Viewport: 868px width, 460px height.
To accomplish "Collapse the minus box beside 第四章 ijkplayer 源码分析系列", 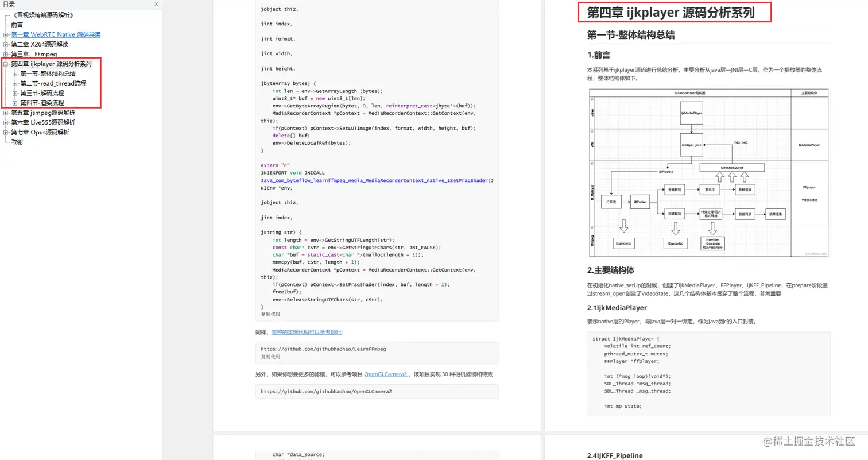I will pyautogui.click(x=6, y=64).
